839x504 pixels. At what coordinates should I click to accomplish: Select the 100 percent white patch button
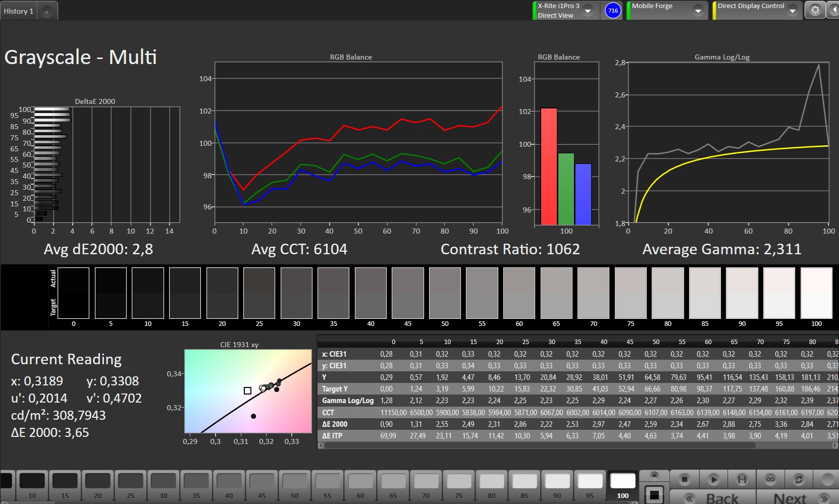pos(623,485)
